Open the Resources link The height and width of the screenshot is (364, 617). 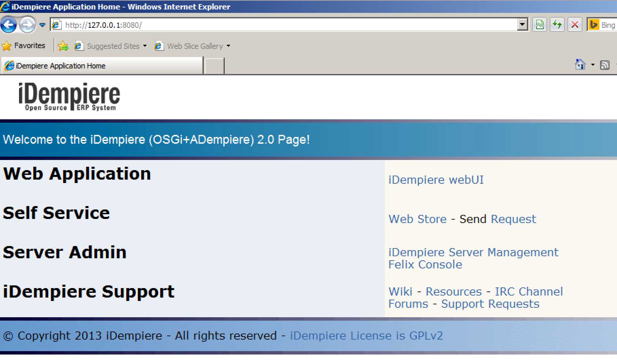(454, 291)
